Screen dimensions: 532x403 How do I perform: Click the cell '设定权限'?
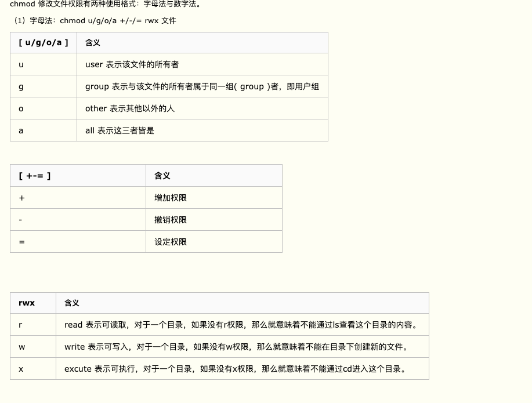[x=214, y=242]
